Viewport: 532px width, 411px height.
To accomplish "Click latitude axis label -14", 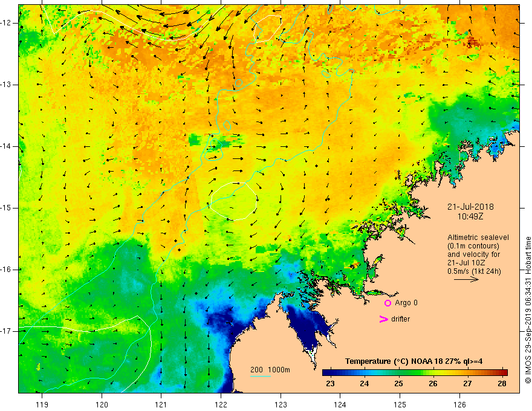I will pyautogui.click(x=7, y=146).
